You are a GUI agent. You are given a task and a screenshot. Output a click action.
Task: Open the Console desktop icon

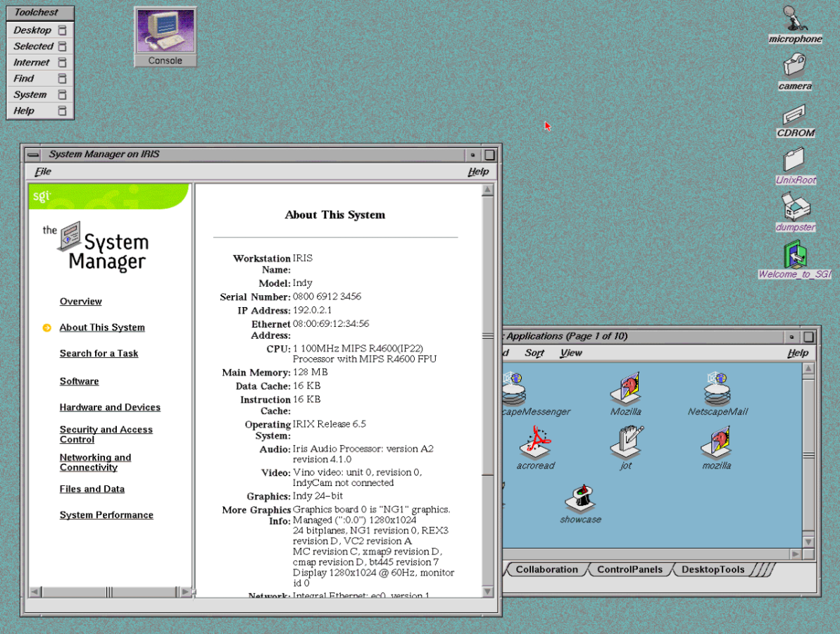[x=165, y=37]
